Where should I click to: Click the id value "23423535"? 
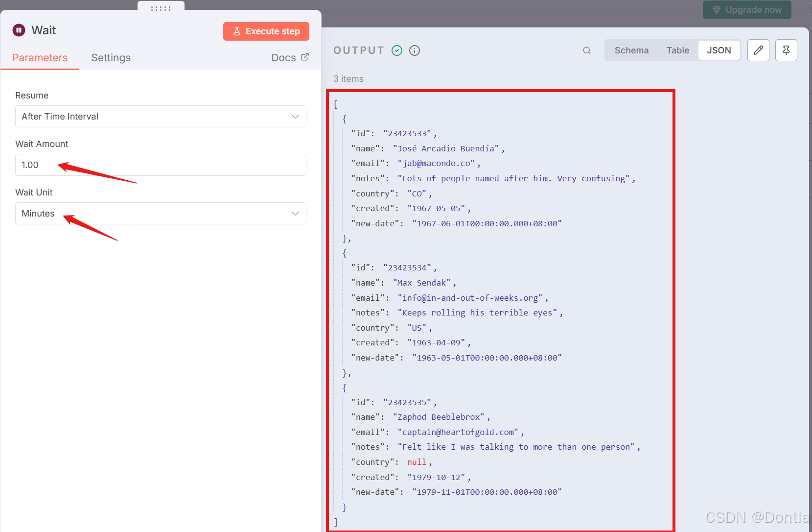tap(407, 403)
